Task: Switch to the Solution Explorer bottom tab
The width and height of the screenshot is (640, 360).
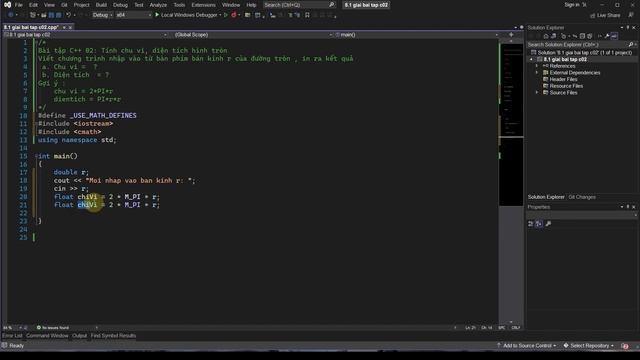Action: click(x=546, y=197)
